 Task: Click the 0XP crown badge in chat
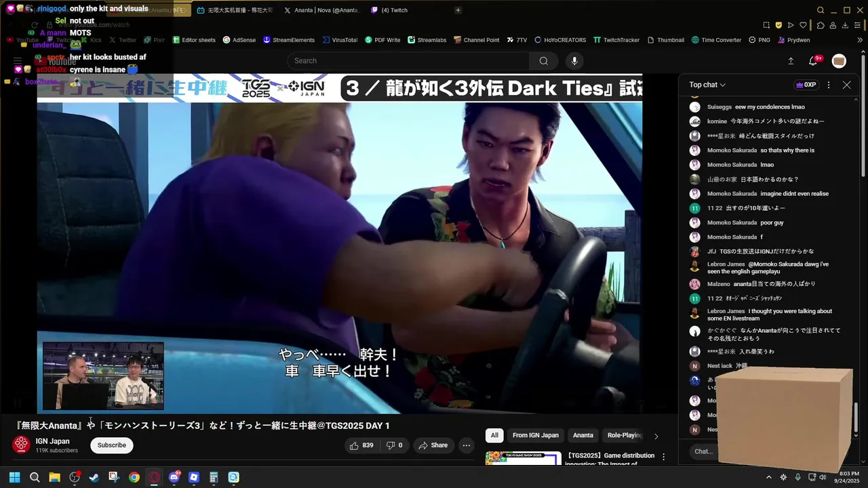806,85
